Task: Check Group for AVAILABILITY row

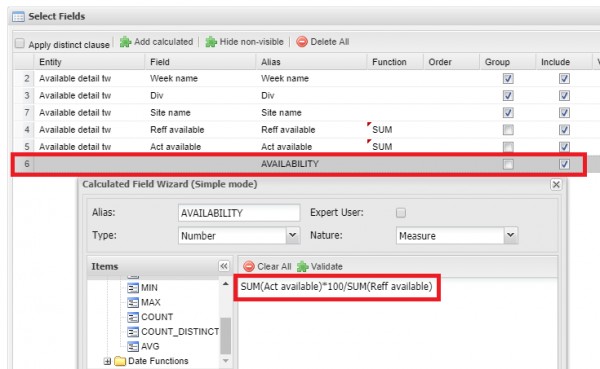Action: coord(508,164)
